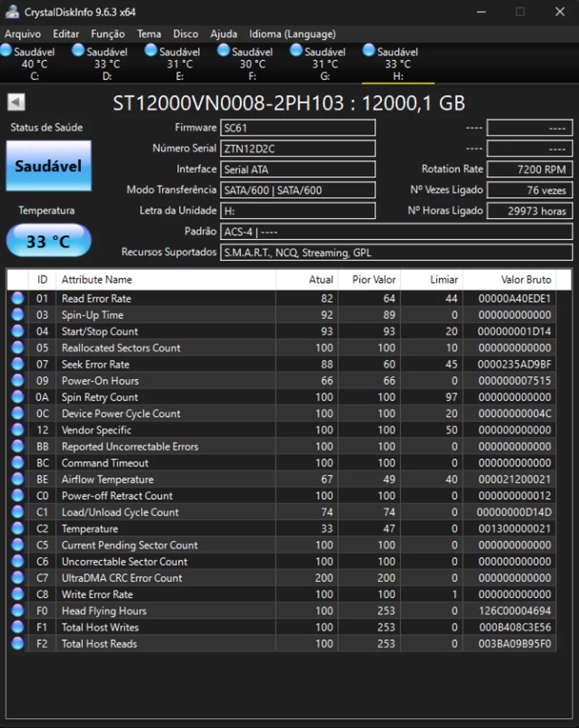Click the status orb for Load/Unload Cycle Count
This screenshot has height=728, width=579.
[18, 512]
